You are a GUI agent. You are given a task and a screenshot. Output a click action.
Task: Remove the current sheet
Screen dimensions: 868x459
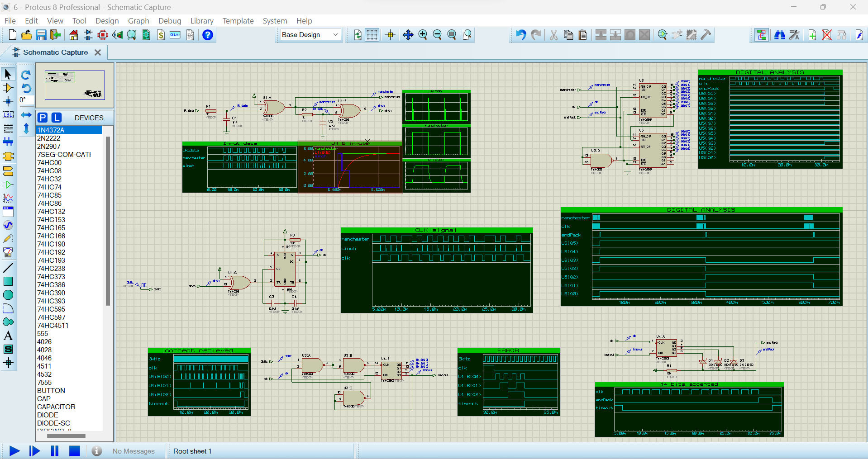point(827,35)
